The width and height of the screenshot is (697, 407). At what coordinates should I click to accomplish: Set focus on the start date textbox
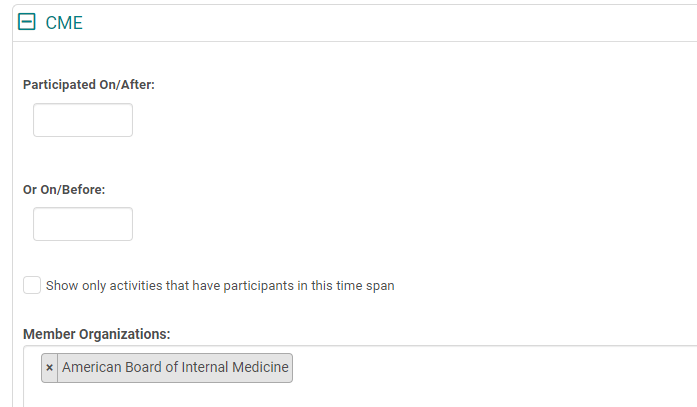click(x=83, y=120)
